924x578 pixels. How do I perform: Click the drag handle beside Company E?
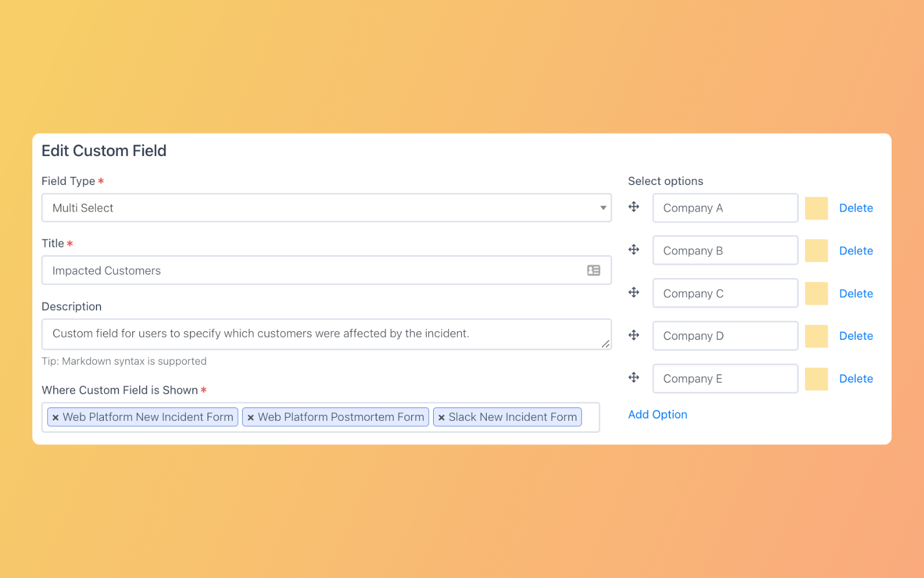[x=634, y=377]
